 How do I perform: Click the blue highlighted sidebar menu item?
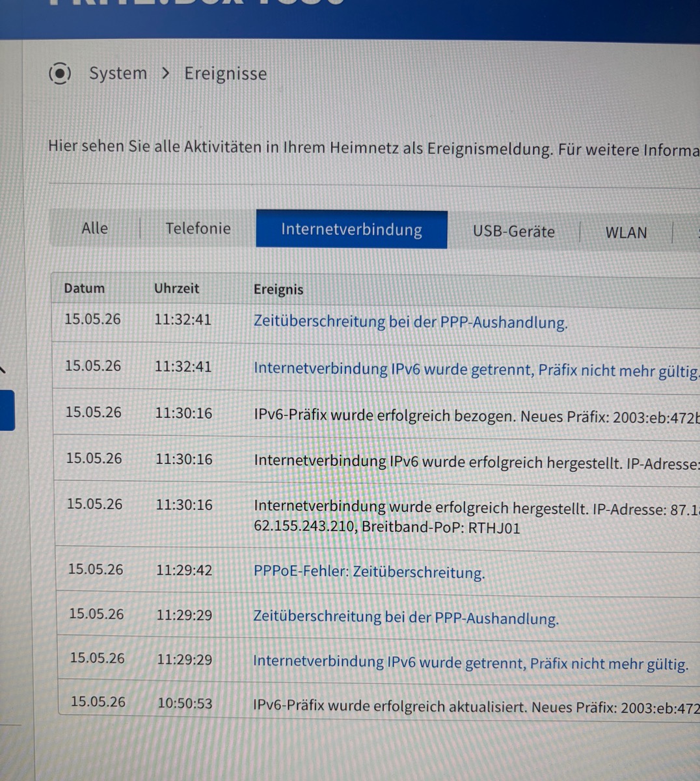(x=7, y=410)
